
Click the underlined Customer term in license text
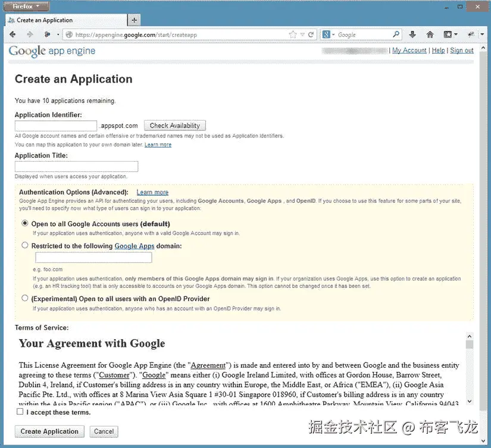pos(114,375)
